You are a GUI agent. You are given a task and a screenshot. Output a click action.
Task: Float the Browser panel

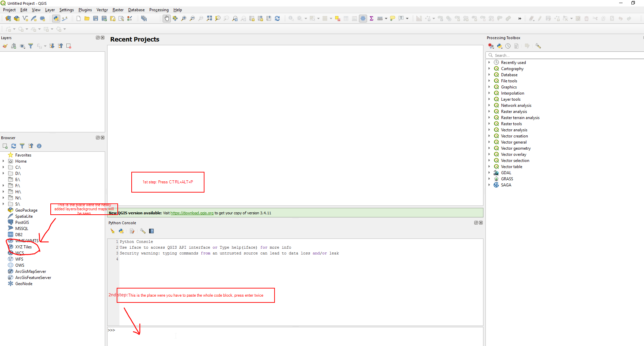tap(98, 138)
